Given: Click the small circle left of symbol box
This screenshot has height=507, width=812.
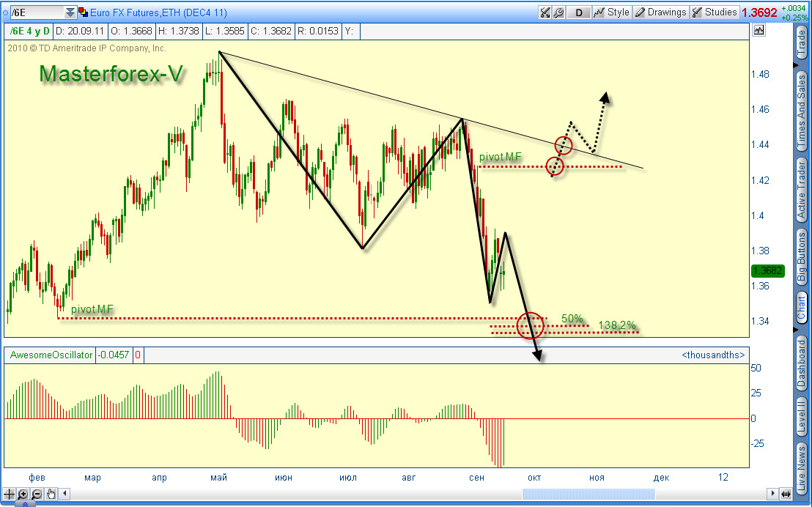Looking at the screenshot, I should [5, 12].
